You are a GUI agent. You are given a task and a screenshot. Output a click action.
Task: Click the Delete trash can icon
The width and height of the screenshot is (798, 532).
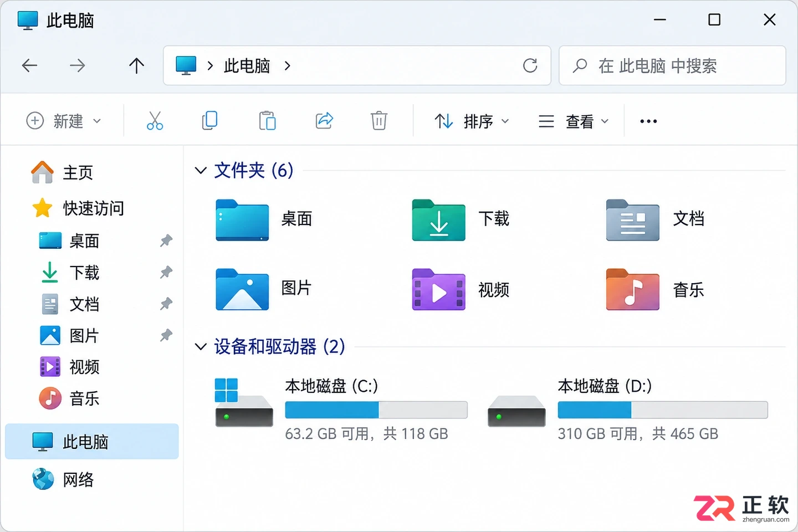(x=379, y=120)
